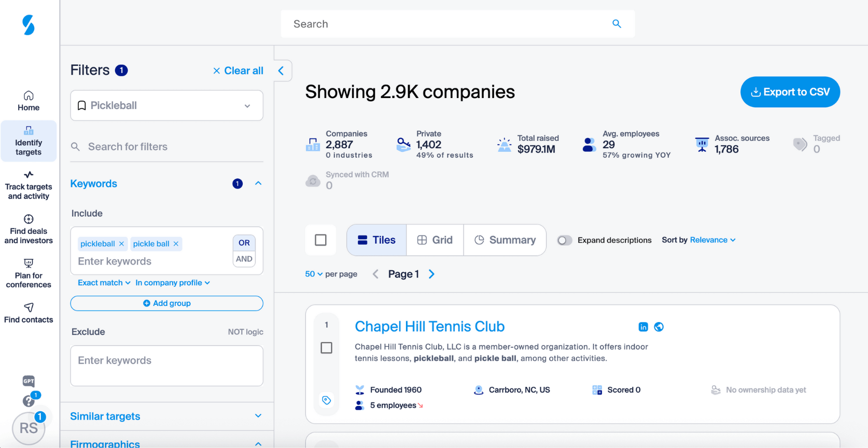Click the Keywords section count badge
The width and height of the screenshot is (868, 448).
tap(237, 184)
